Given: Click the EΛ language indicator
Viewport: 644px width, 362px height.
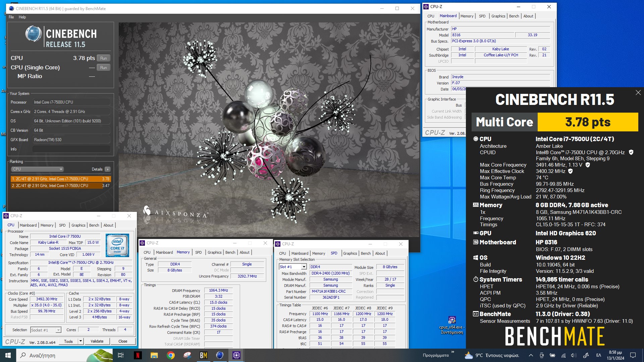Looking at the screenshot, I should [599, 355].
